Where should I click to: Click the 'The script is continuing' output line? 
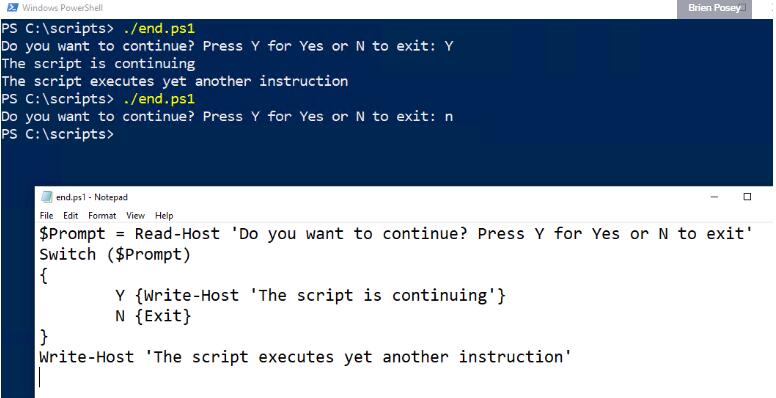tap(98, 64)
